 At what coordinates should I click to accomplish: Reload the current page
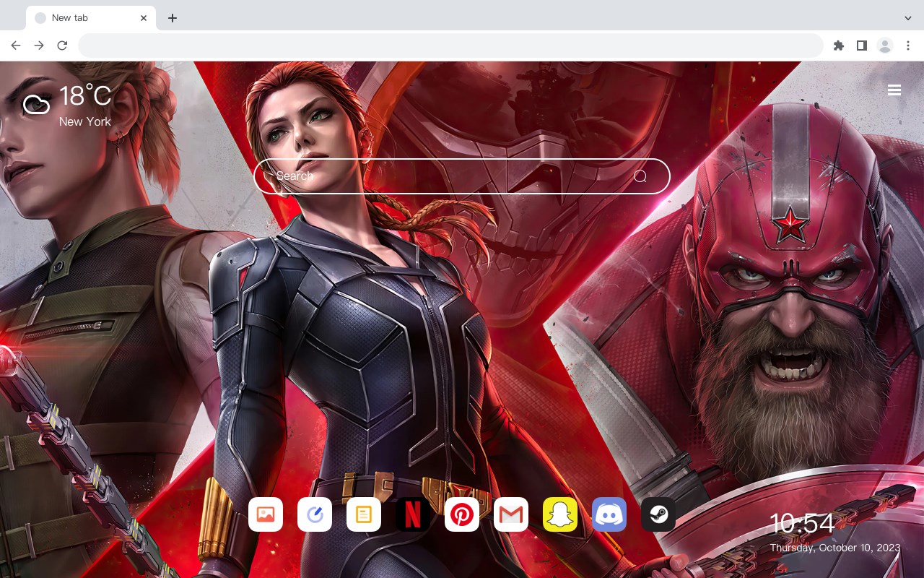(x=62, y=46)
